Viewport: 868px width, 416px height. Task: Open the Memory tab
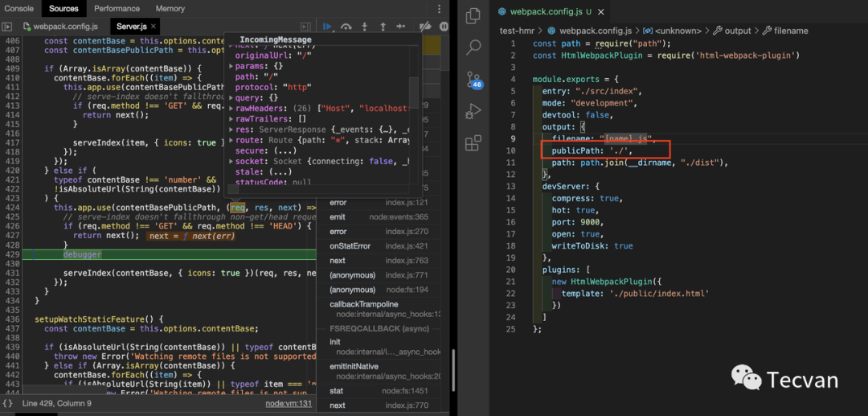click(170, 8)
